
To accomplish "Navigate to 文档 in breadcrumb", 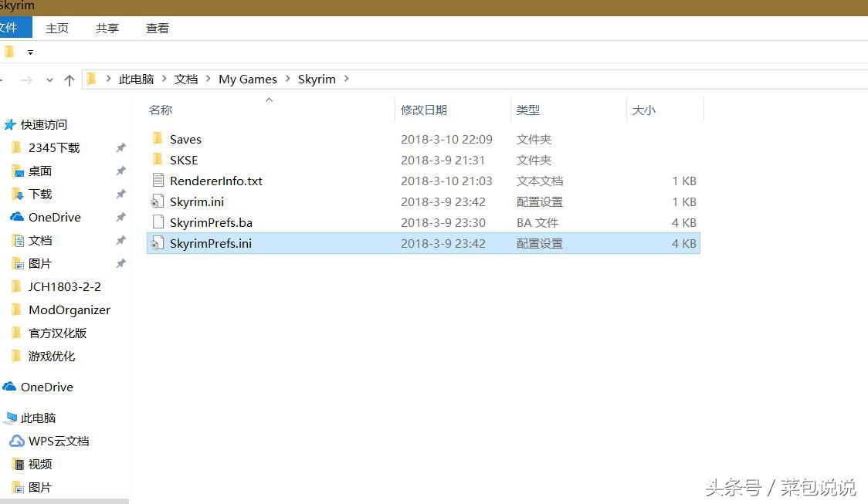I will [186, 79].
